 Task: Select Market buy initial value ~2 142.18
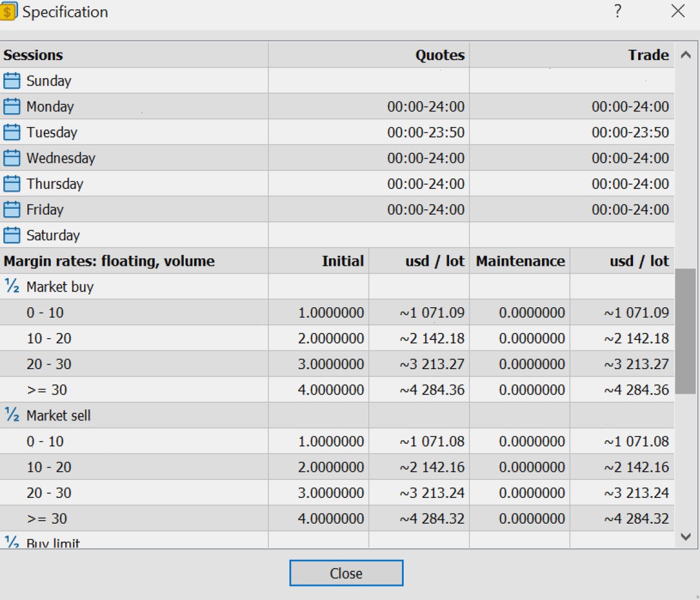432,338
